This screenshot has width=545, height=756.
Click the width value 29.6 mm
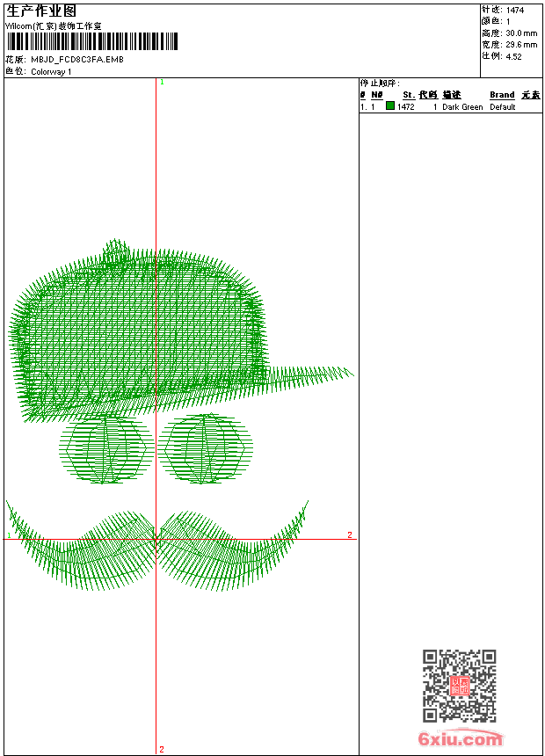coord(521,45)
